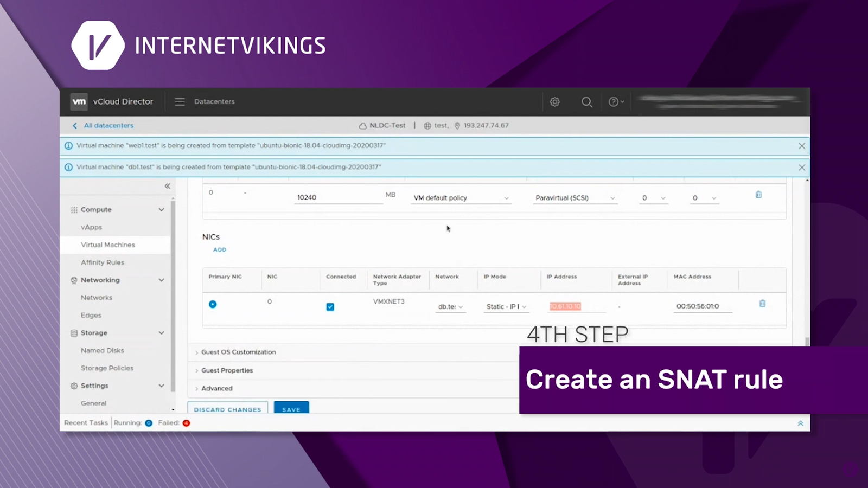The image size is (868, 488).
Task: Dismiss the web1.test creation notification
Action: coord(801,146)
